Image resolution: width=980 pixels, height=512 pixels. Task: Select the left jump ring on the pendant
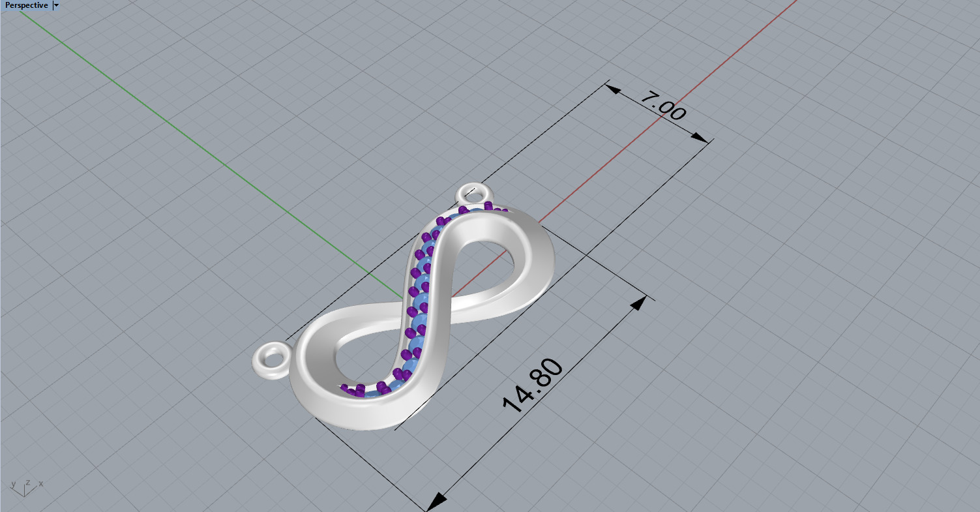click(x=271, y=360)
